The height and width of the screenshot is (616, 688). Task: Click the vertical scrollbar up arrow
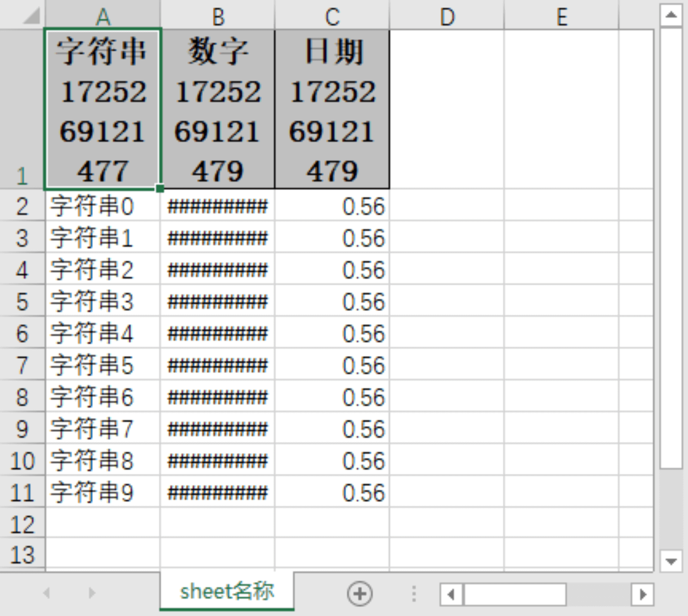click(x=671, y=15)
